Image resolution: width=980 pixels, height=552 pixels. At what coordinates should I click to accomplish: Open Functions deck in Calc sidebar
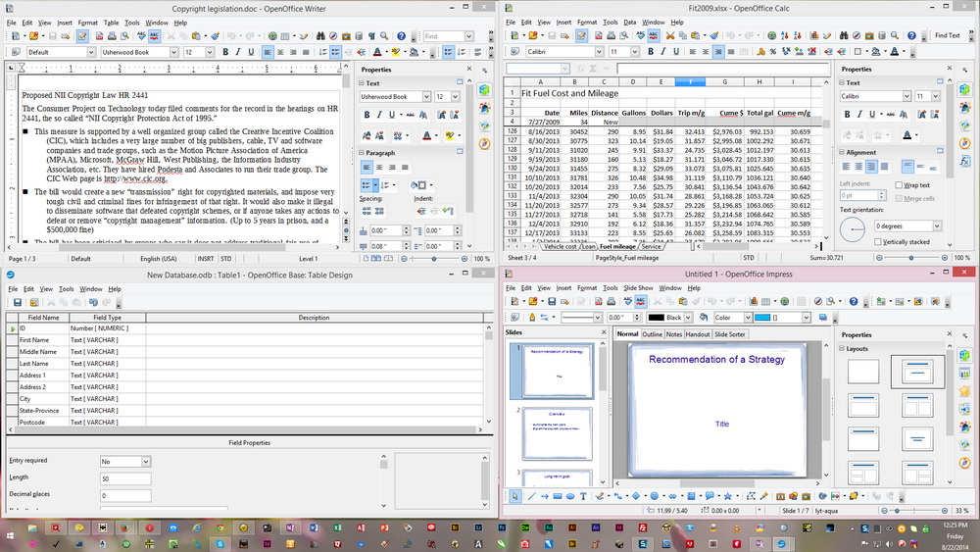965,161
